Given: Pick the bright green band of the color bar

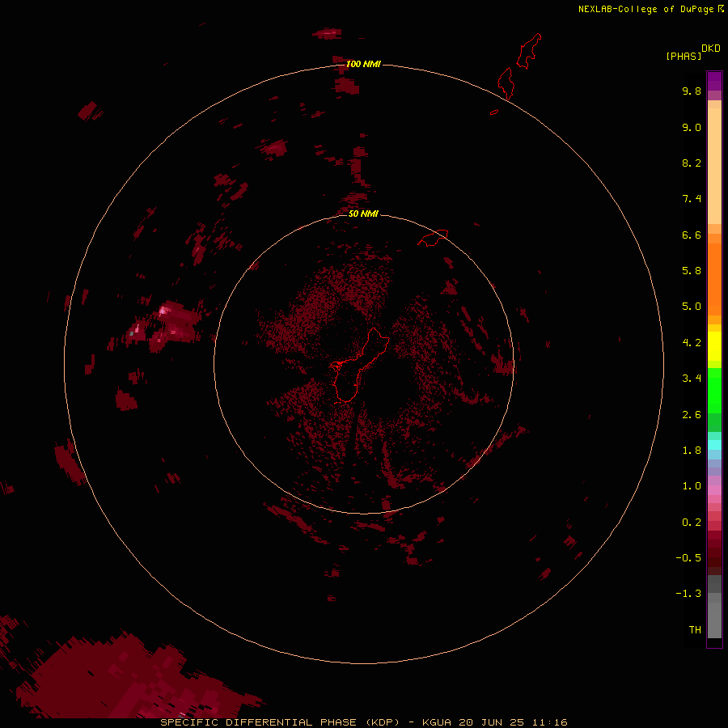Looking at the screenshot, I should [x=714, y=390].
